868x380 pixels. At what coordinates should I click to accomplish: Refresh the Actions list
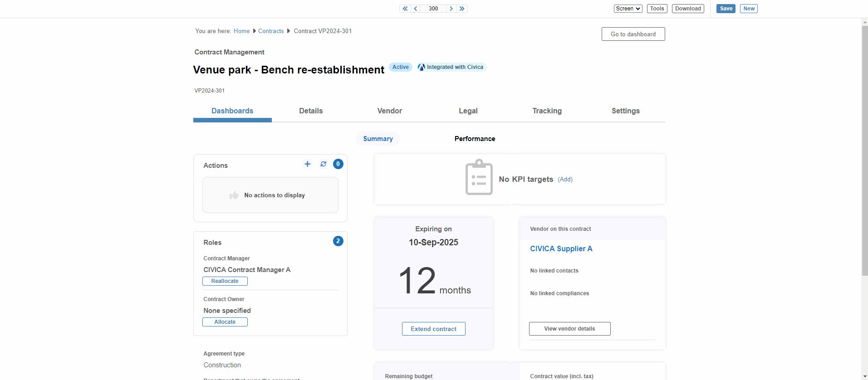tap(323, 164)
